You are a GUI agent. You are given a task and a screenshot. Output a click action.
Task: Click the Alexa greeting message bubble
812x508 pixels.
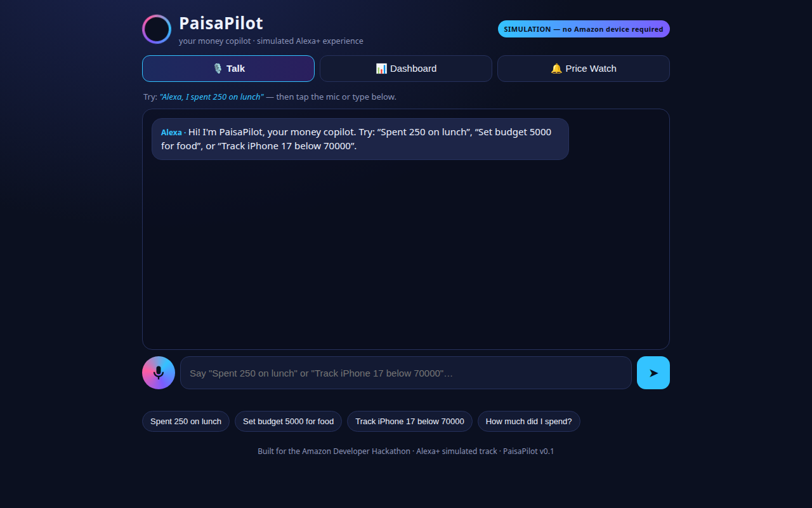(x=360, y=139)
